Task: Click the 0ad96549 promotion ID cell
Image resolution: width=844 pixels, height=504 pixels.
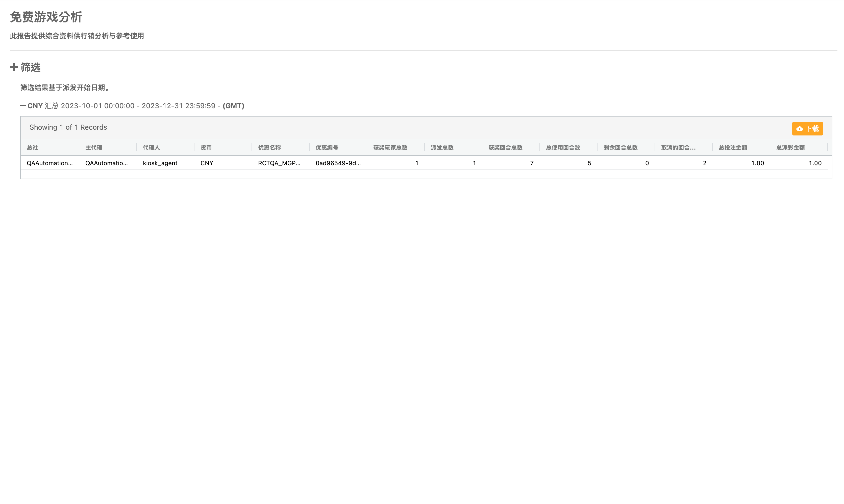Action: point(338,163)
